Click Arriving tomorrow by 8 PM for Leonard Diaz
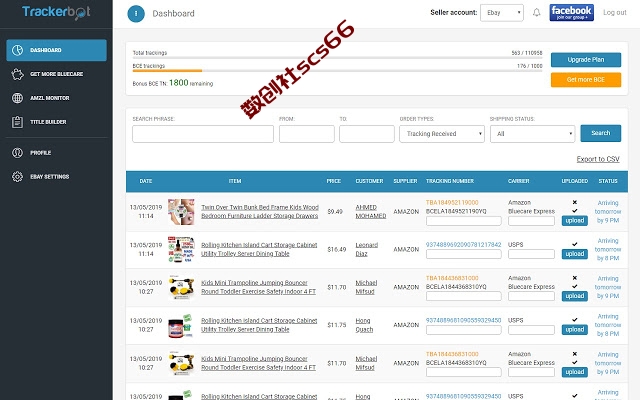640x400 pixels. point(608,249)
